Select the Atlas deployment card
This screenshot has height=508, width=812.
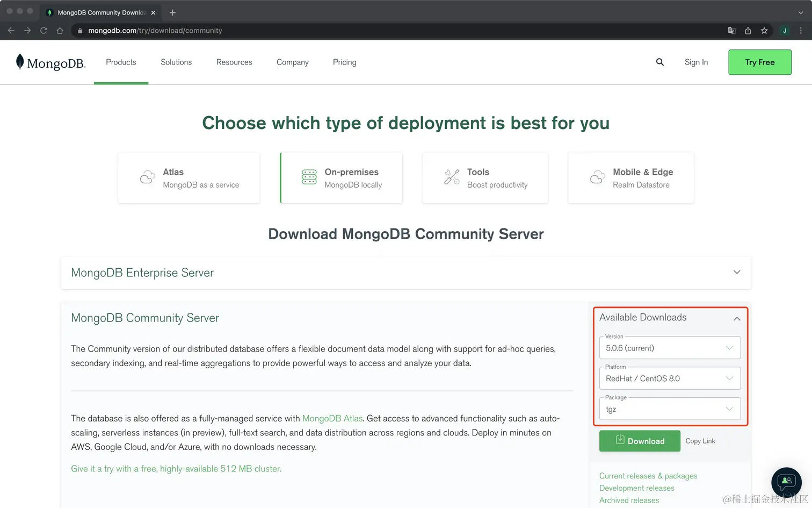pyautogui.click(x=189, y=178)
